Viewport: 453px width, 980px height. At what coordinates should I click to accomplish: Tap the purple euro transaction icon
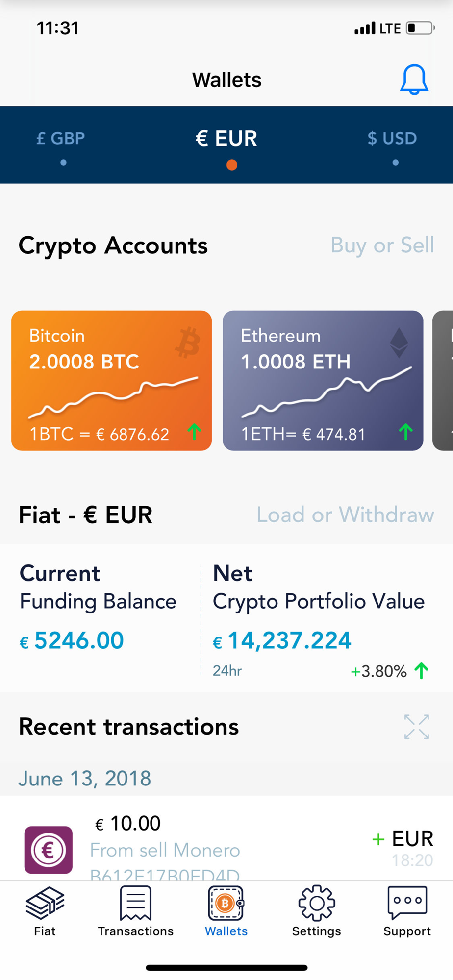[49, 850]
